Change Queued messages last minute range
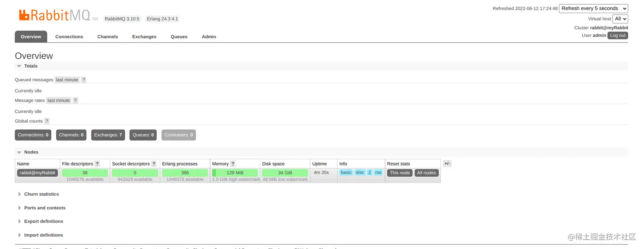Image resolution: width=644 pixels, height=249 pixels. click(x=67, y=80)
